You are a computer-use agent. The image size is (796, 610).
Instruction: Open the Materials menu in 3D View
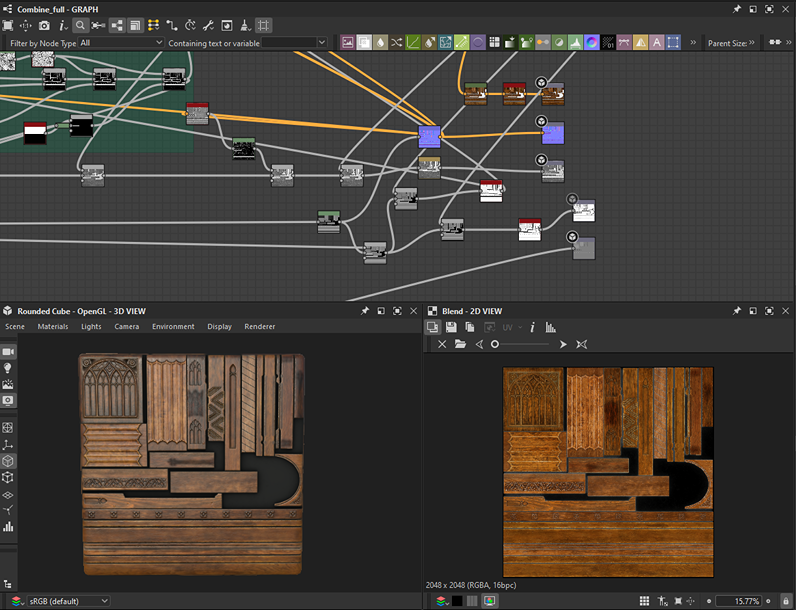(x=53, y=327)
